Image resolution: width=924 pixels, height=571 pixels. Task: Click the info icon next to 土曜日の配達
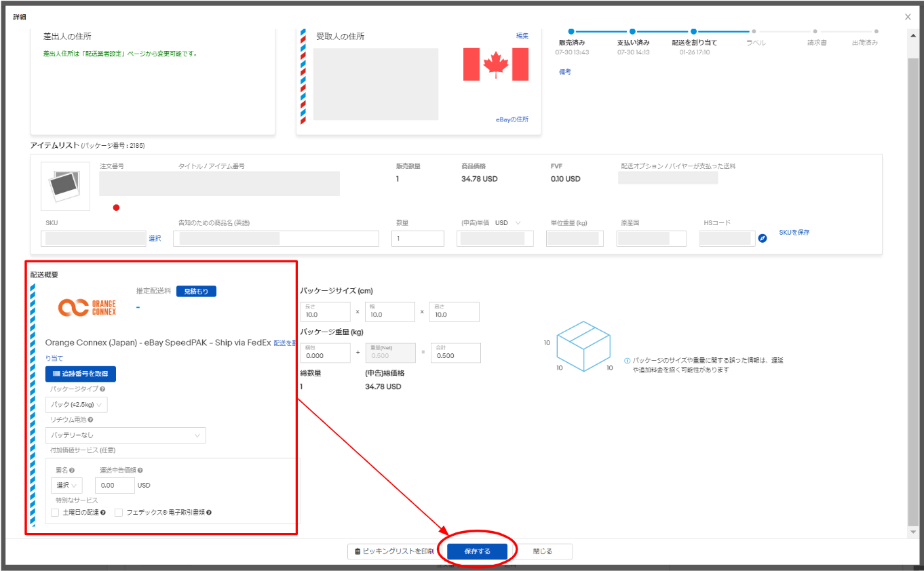102,513
